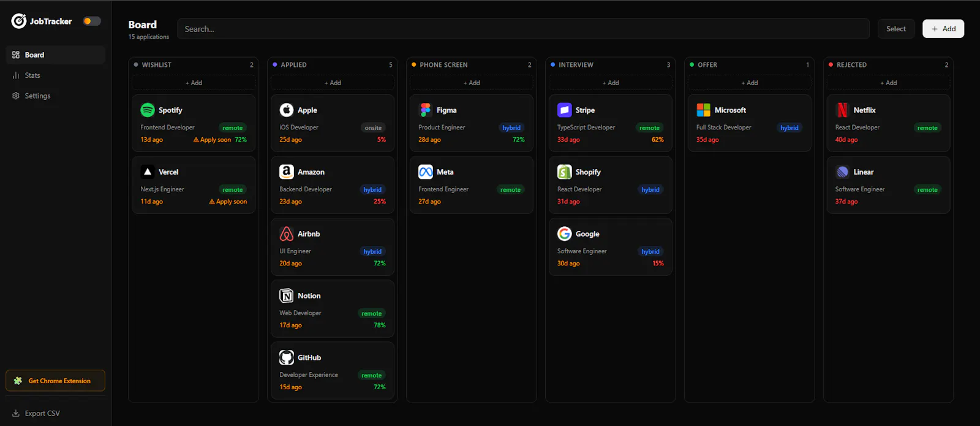Click the 15 applications count text
This screenshot has height=426, width=980.
pos(149,37)
